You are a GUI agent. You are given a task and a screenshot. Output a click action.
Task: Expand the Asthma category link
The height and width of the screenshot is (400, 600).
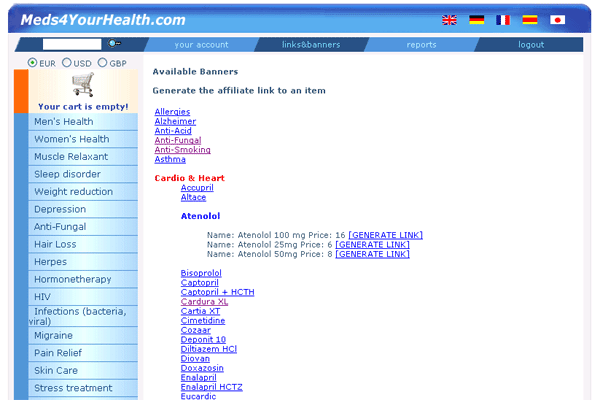170,159
